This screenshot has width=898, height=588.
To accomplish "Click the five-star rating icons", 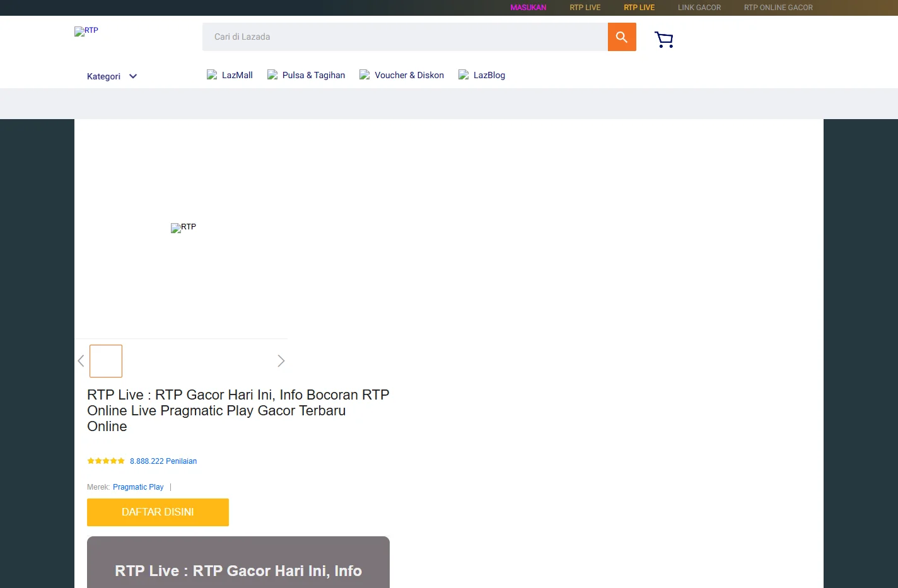I will point(106,461).
